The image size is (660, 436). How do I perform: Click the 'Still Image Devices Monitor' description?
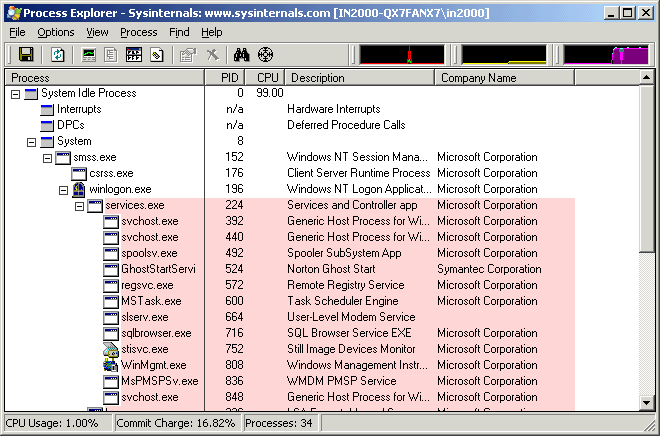tap(351, 349)
